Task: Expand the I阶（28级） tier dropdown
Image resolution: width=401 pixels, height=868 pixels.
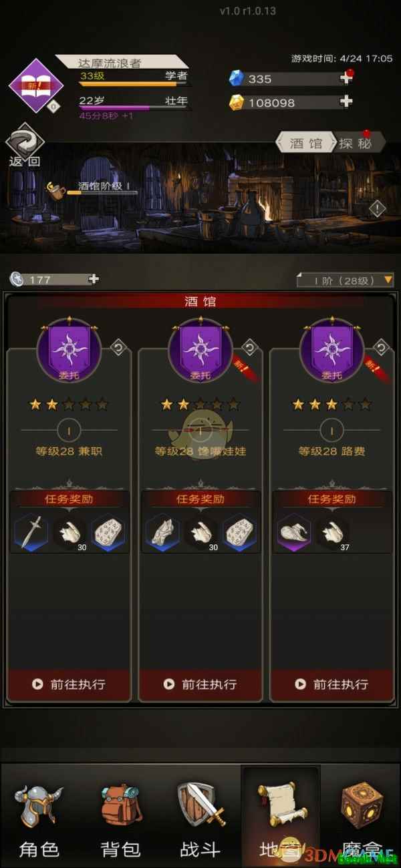Action: point(346,280)
